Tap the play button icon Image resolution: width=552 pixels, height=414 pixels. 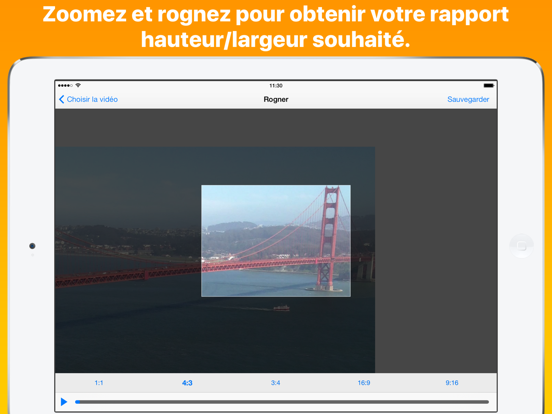point(64,402)
